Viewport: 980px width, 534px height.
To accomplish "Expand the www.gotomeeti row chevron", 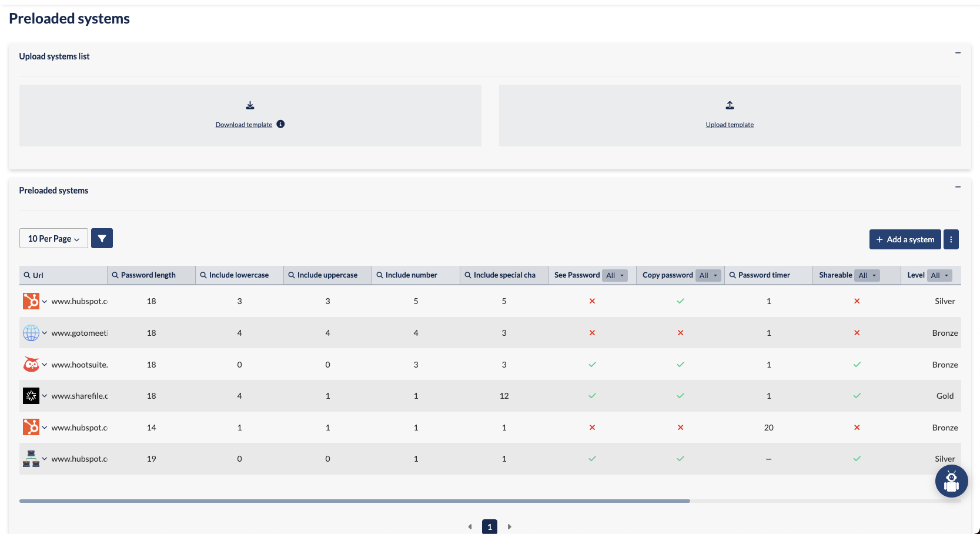I will tap(45, 333).
